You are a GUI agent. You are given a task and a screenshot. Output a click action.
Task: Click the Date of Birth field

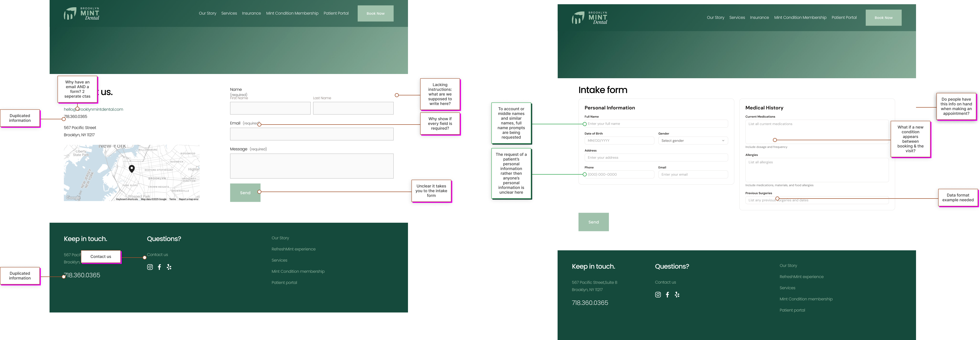(x=619, y=141)
